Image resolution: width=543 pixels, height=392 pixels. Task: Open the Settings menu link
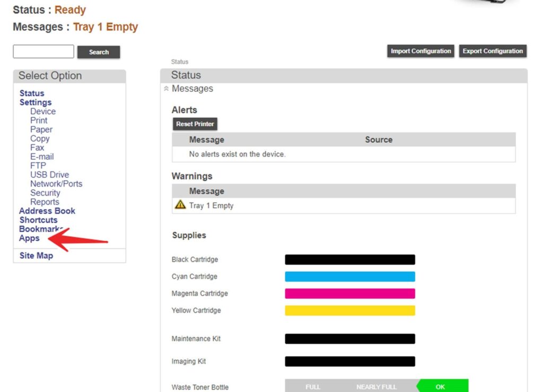pos(36,102)
